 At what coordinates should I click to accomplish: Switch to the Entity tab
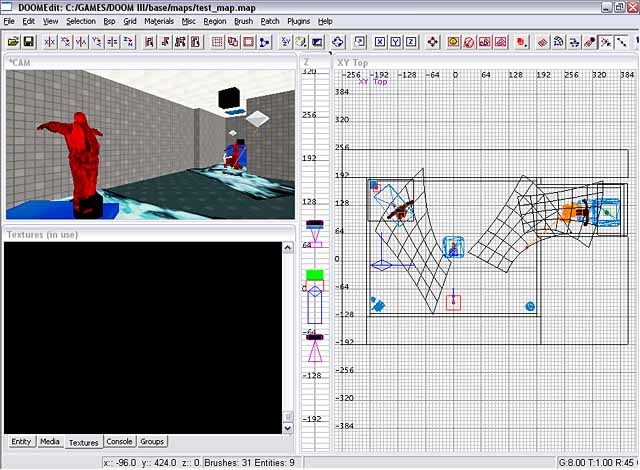[21, 441]
